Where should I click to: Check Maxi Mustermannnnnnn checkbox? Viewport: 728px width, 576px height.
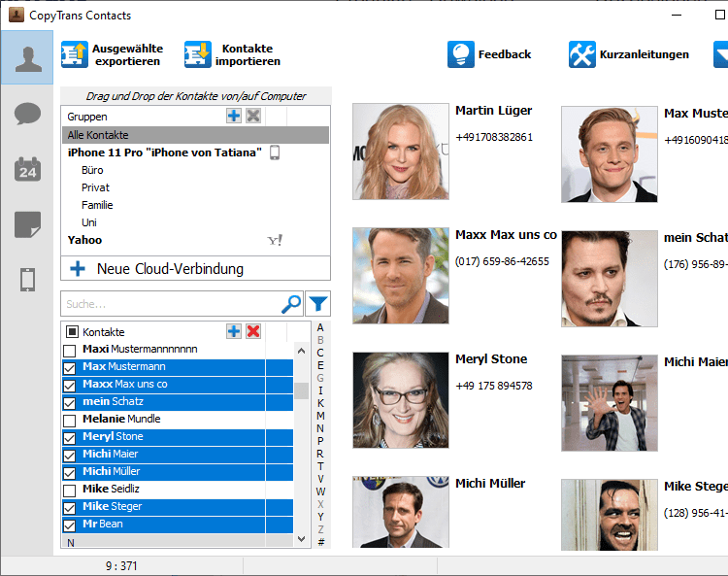point(70,351)
